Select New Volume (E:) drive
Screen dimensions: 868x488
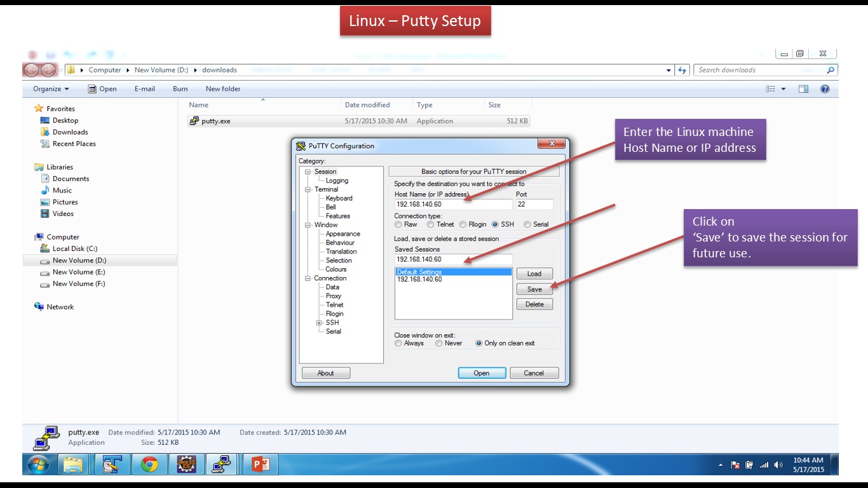coord(78,272)
